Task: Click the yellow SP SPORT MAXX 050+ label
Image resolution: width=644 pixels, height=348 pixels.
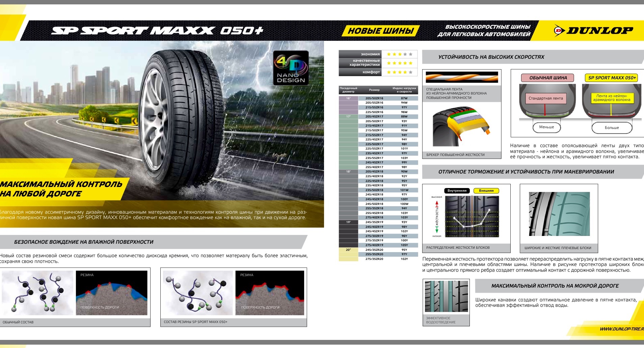Action: [612, 78]
